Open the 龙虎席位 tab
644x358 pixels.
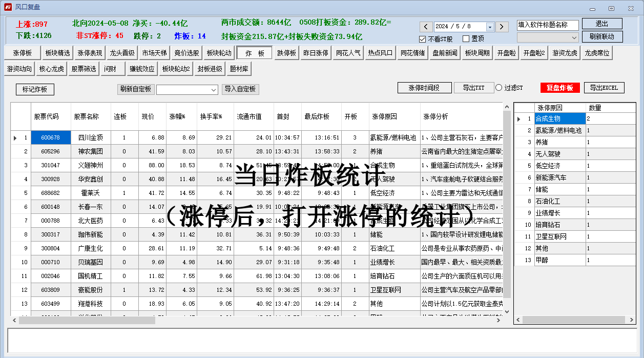(x=597, y=53)
